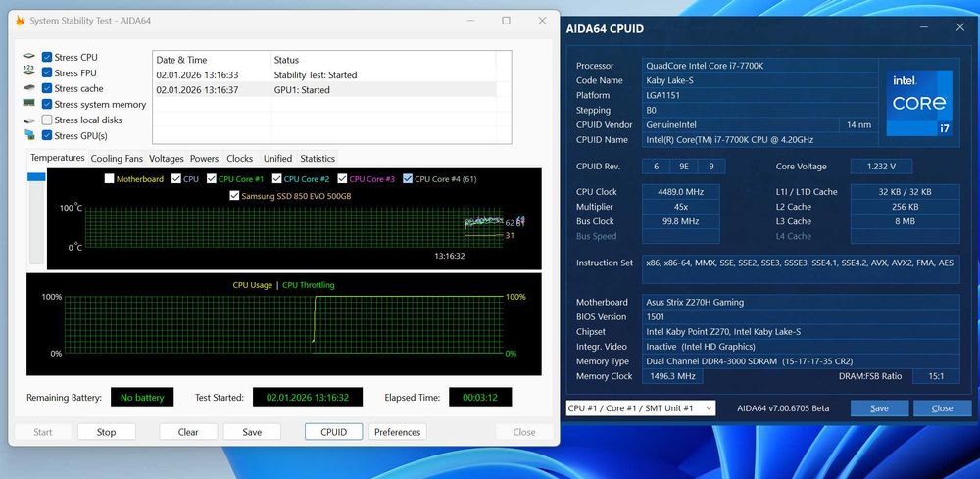Click the Intel Core i7 logo badge
Screen dimensions: 980x479
point(919,103)
